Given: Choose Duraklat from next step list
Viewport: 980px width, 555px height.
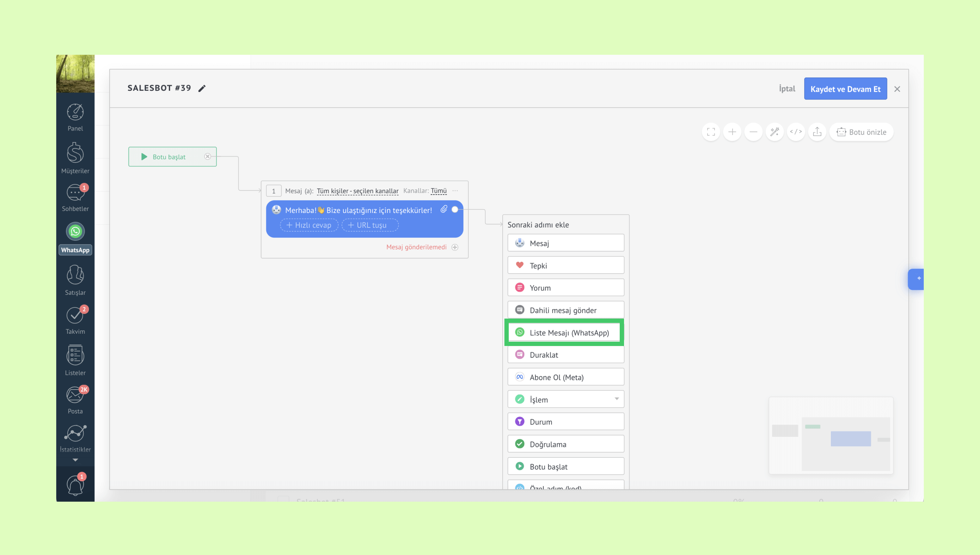Looking at the screenshot, I should 565,355.
